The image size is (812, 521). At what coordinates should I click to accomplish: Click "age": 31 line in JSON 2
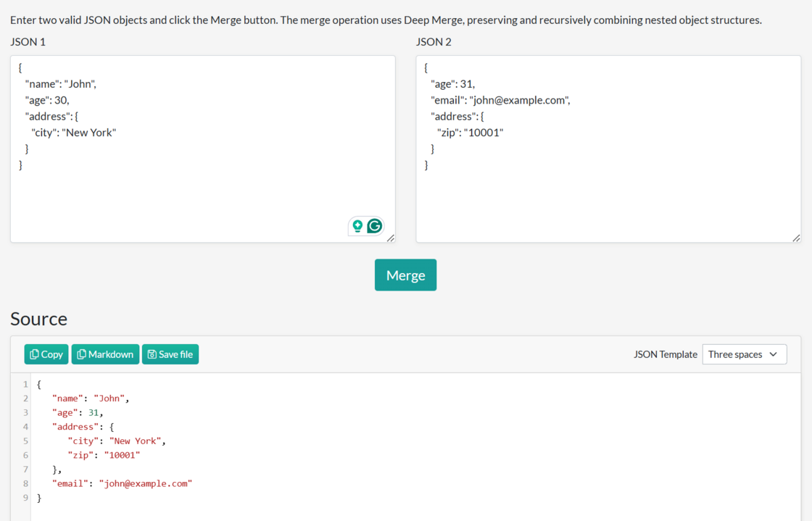point(452,84)
